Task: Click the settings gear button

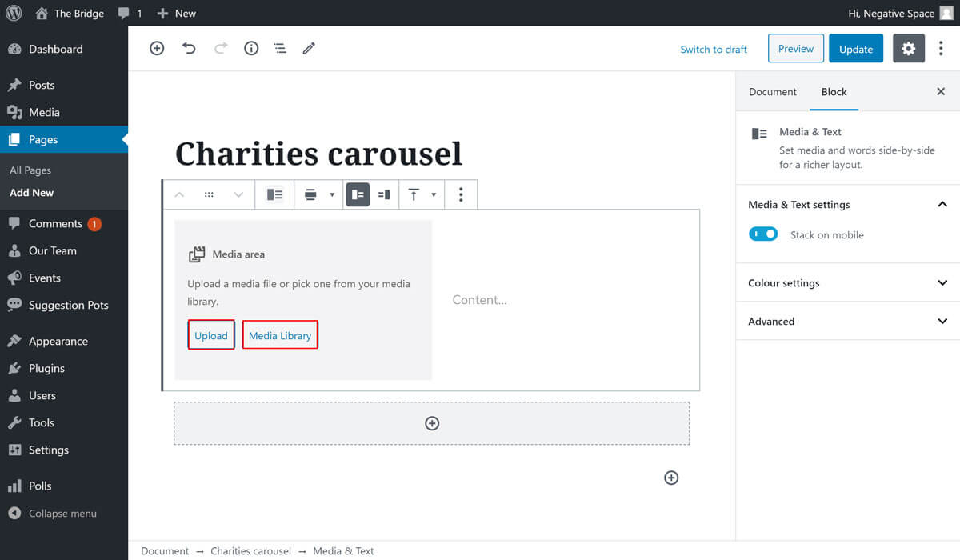Action: click(908, 49)
